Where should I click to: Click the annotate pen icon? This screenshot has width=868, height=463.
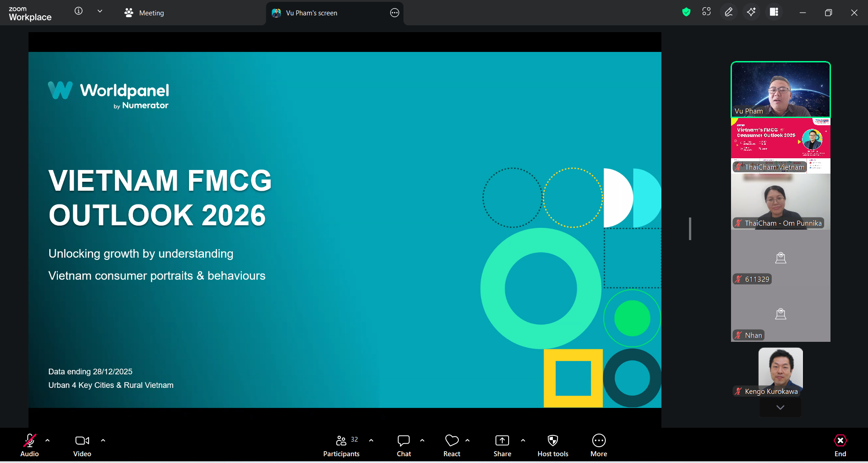click(x=729, y=12)
